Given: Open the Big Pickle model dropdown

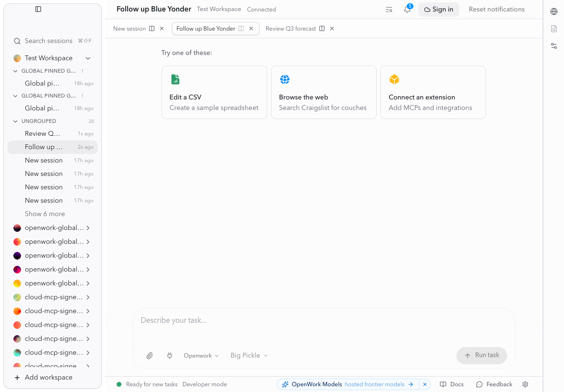Looking at the screenshot, I should 249,356.
